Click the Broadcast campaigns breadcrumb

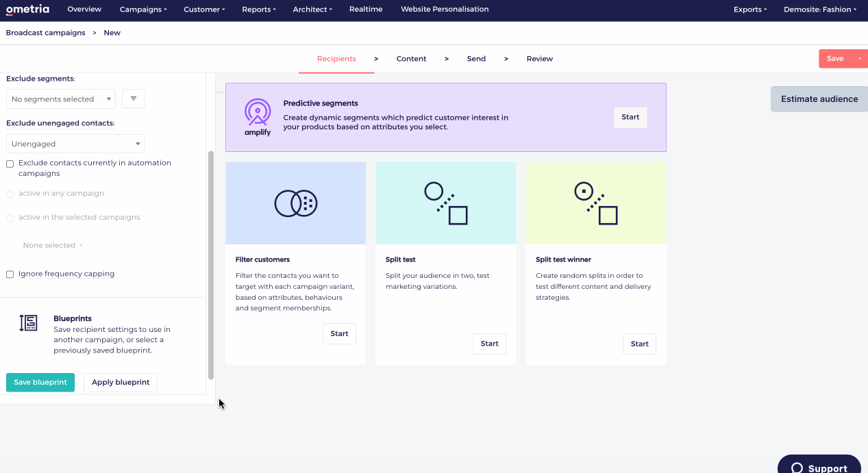[45, 33]
